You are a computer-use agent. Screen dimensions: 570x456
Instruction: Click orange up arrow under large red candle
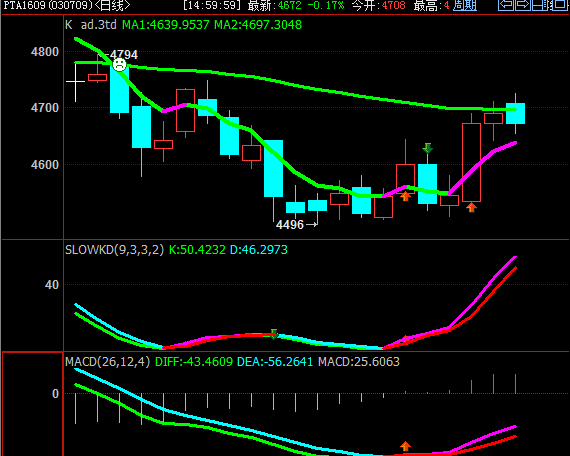tap(471, 207)
